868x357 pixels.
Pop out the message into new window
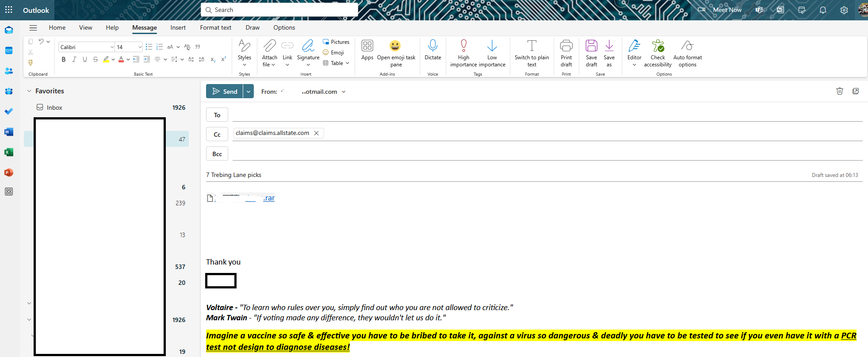tap(856, 91)
